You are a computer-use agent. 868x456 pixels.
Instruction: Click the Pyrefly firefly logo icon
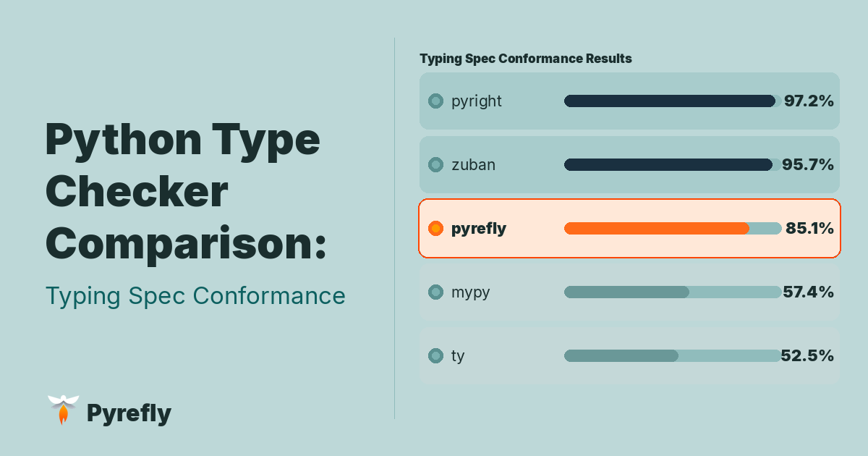[x=63, y=410]
